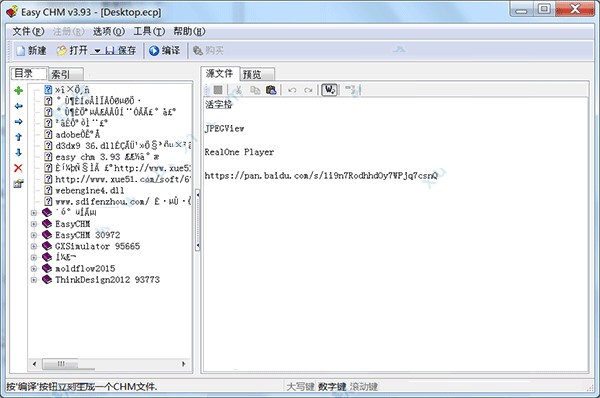
Task: Click the splitter handle between panels
Action: point(197,220)
